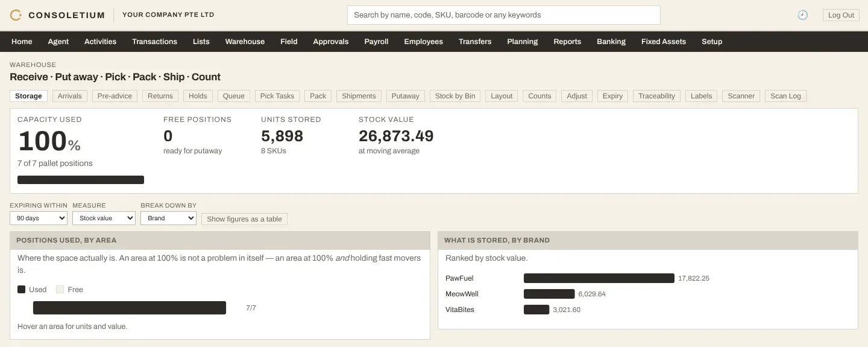The width and height of the screenshot is (868, 347).
Task: Click the 6,029.64 value
Action: [x=592, y=294]
